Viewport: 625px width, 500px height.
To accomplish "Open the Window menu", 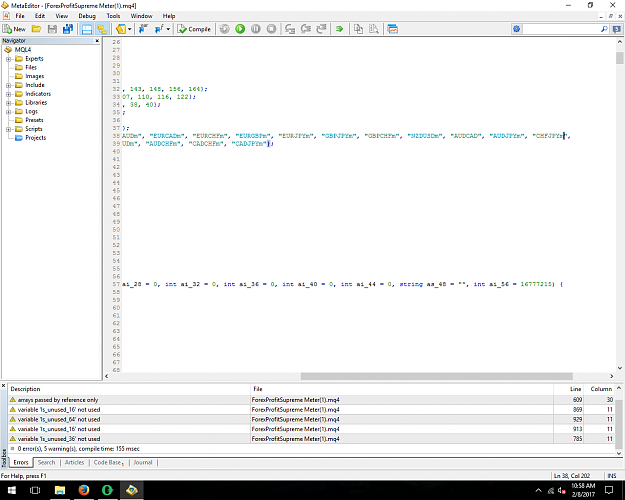I will coord(142,16).
